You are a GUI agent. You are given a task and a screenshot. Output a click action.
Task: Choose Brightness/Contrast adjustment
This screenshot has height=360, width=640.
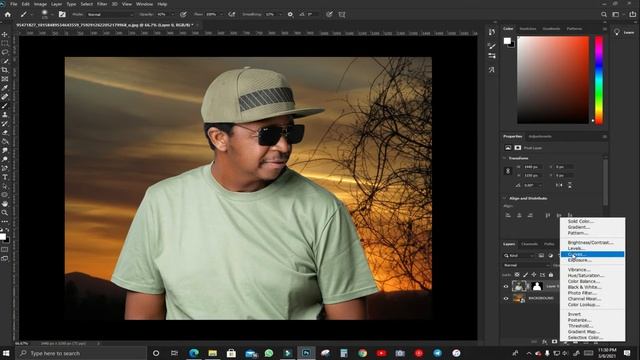coord(592,242)
